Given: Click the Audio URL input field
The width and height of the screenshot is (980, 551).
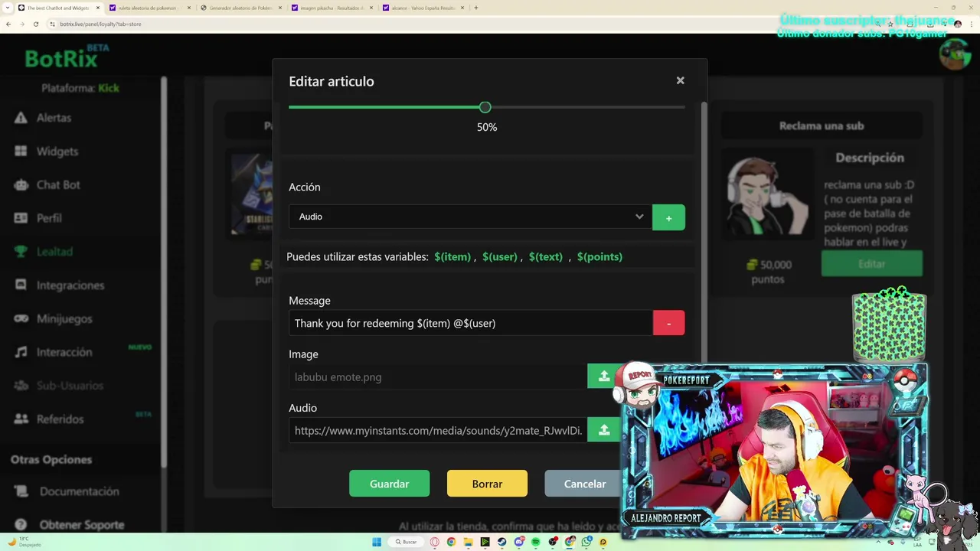Looking at the screenshot, I should (x=438, y=430).
